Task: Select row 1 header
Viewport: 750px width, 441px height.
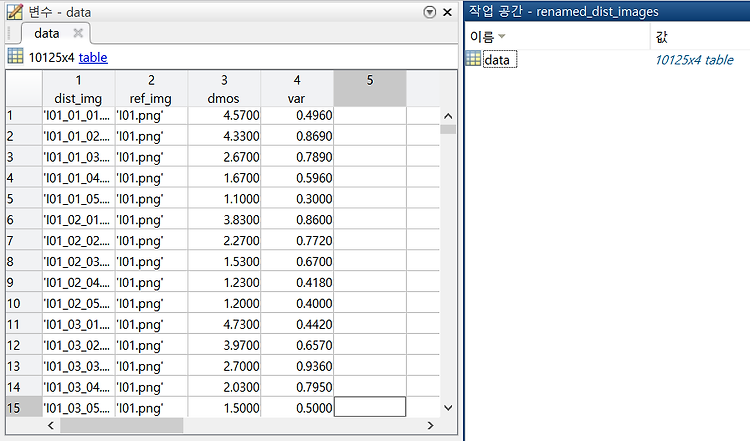Action: tap(24, 115)
